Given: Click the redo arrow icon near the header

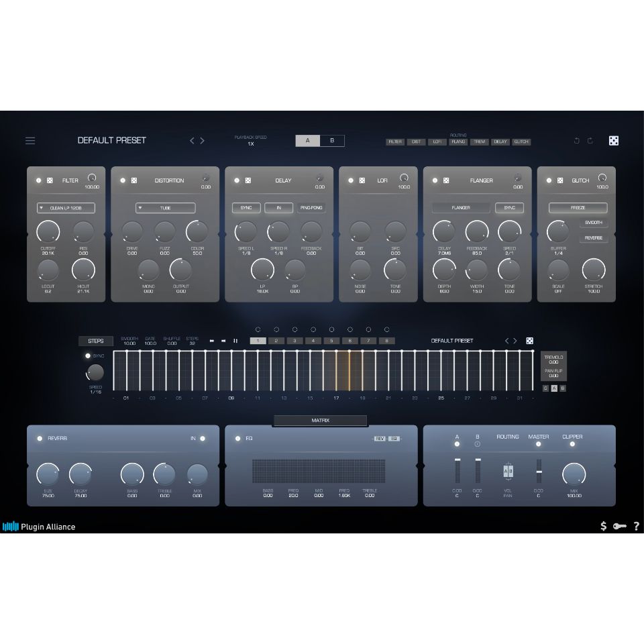Looking at the screenshot, I should point(590,141).
